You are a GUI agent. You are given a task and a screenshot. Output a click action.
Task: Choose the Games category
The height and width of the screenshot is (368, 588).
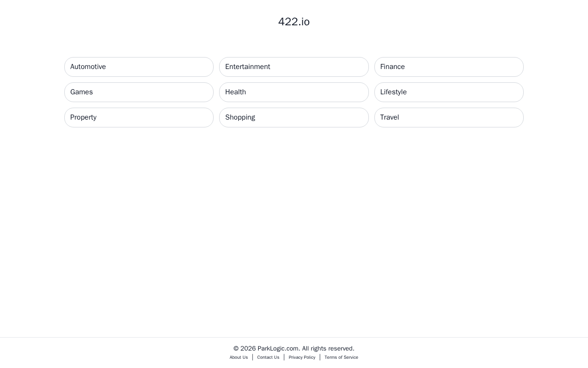139,92
